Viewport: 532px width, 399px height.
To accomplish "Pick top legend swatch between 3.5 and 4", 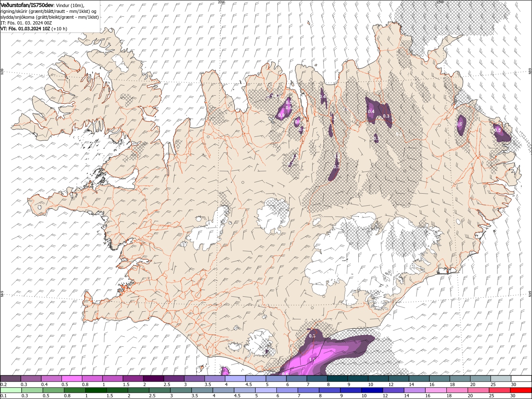I will click(x=214, y=379).
